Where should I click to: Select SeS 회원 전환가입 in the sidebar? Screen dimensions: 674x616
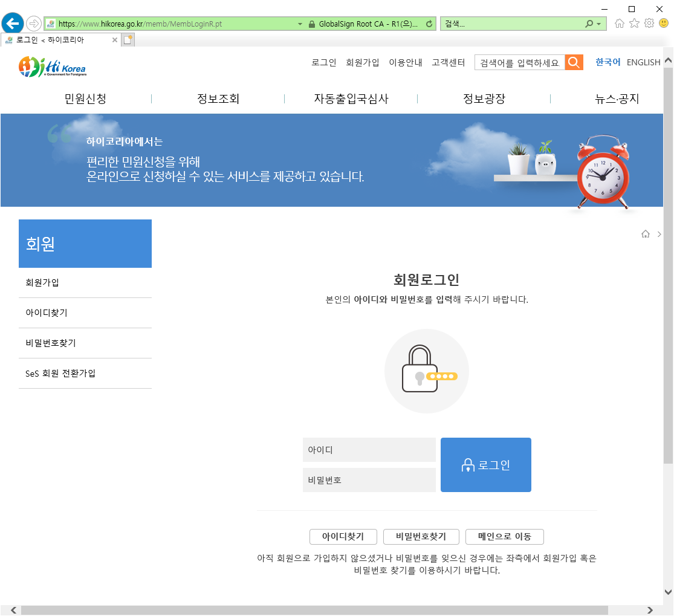point(85,373)
